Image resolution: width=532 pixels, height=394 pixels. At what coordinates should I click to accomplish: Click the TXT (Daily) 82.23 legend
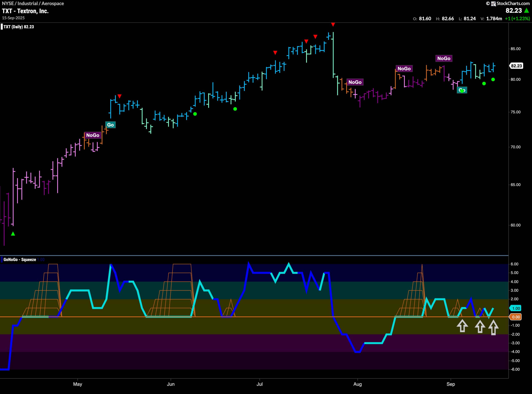19,27
